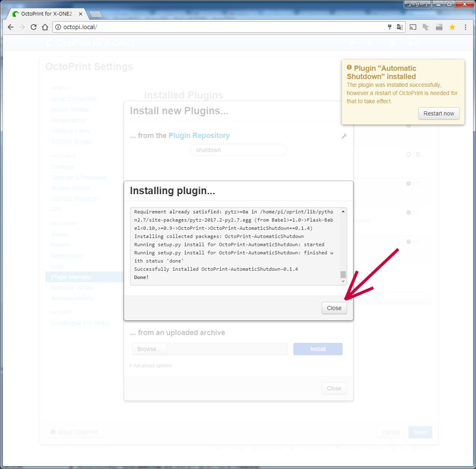Select the OctoPrint for X-ONE2 tab
Image resolution: width=476 pixels, height=469 pixels.
click(x=46, y=14)
